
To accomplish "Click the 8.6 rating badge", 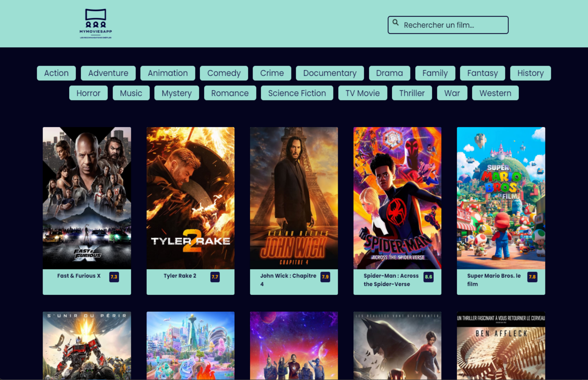I will tap(428, 277).
